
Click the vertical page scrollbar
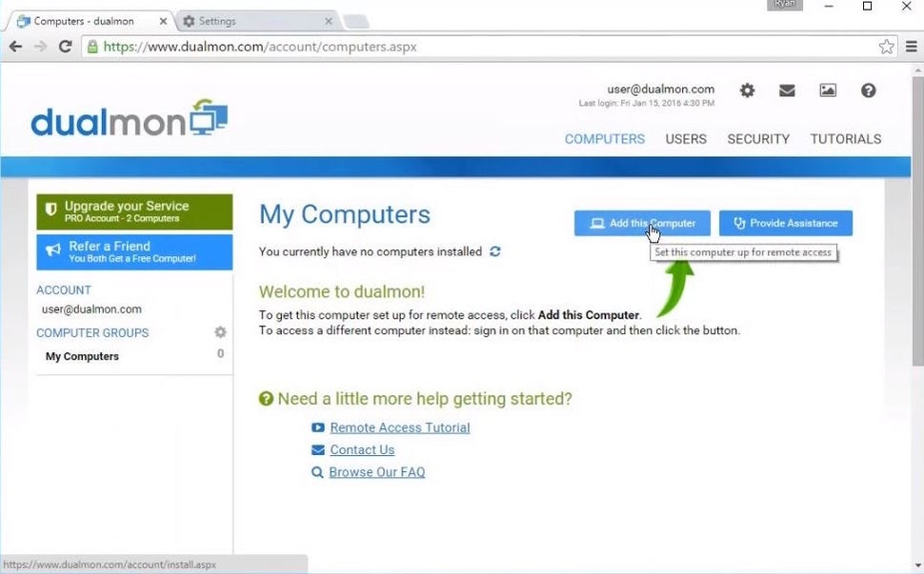[x=917, y=221]
